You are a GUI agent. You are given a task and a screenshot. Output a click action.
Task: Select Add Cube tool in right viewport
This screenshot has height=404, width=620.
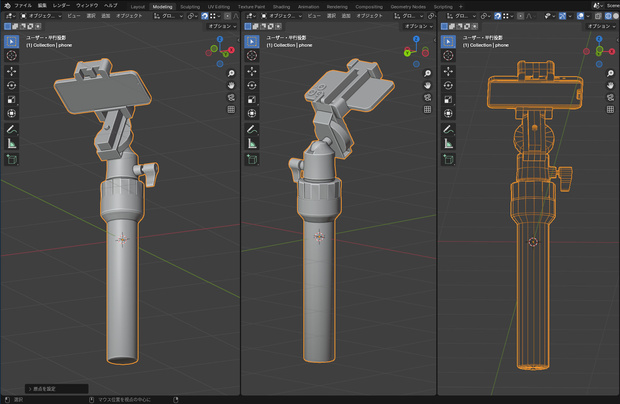pyautogui.click(x=448, y=159)
